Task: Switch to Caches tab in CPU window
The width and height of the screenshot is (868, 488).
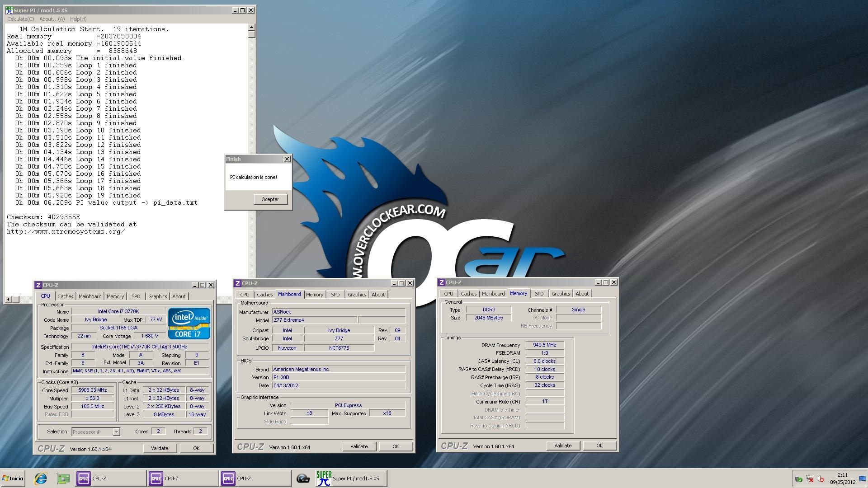Action: [65, 296]
